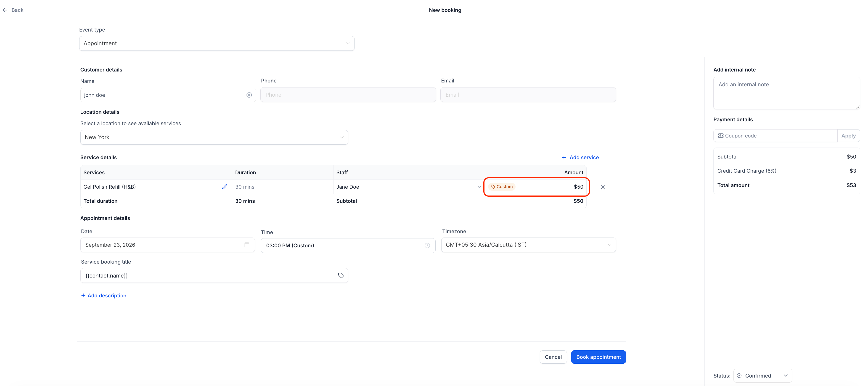This screenshot has width=868, height=386.
Task: Click the Credit Card Charge (6%) line
Action: [x=786, y=171]
